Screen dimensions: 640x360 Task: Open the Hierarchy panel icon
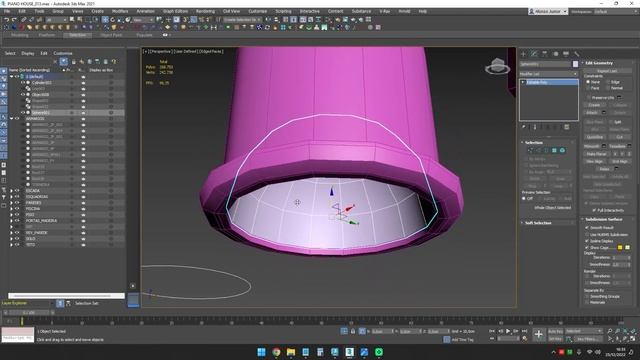pos(544,54)
